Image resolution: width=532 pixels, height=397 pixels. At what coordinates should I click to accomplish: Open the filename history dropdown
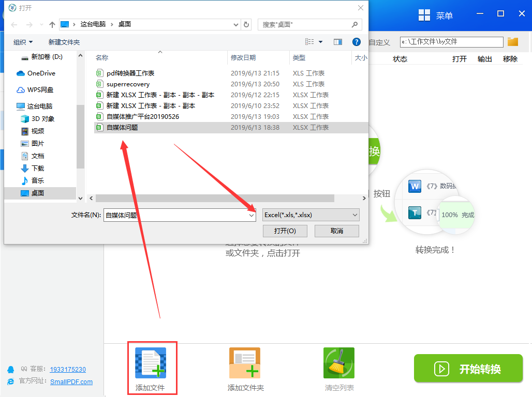click(252, 215)
